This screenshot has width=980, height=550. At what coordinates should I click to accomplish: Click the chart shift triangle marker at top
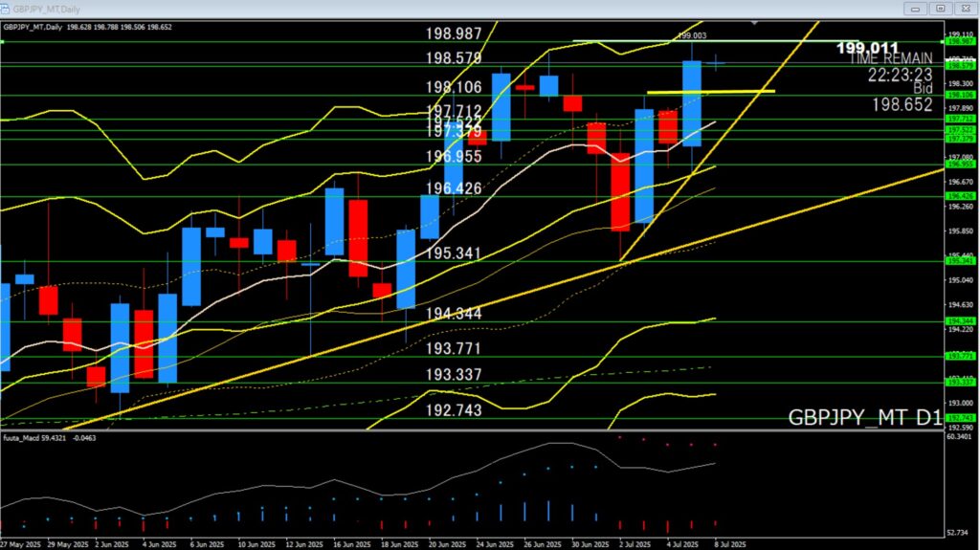click(x=754, y=23)
